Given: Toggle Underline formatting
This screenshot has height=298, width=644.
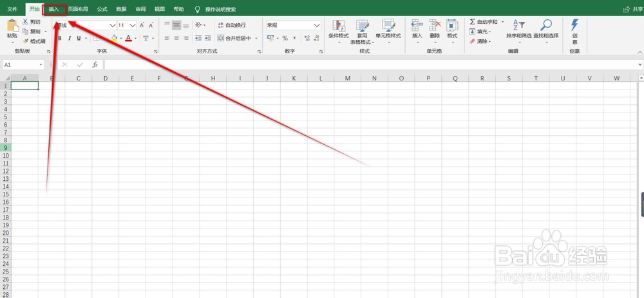Looking at the screenshot, I should coord(79,38).
